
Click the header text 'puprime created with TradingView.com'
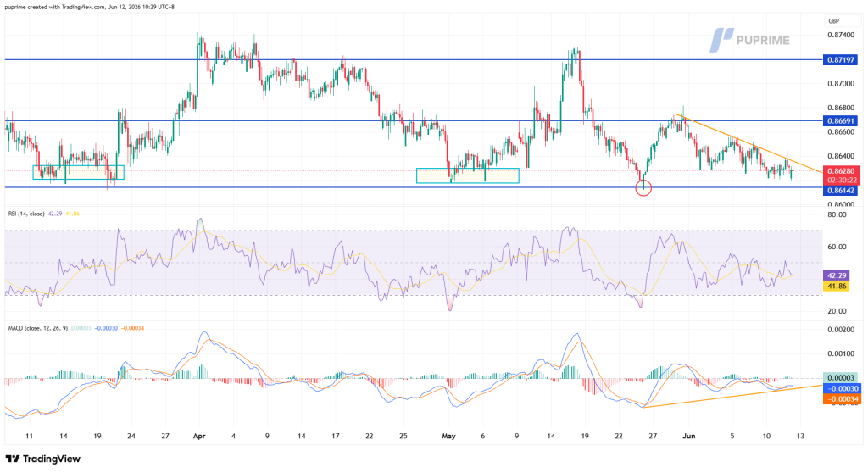click(x=54, y=7)
